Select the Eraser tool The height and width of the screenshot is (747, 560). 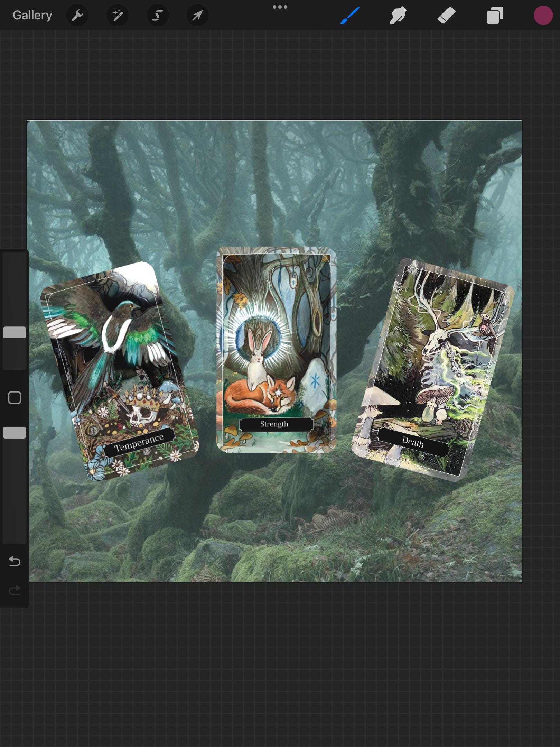pos(446,15)
